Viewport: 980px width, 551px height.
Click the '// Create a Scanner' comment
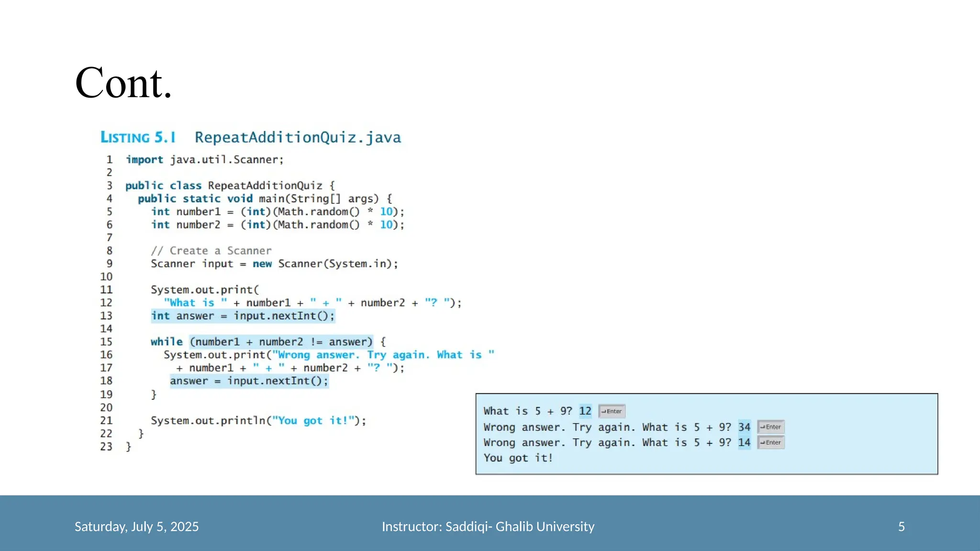pyautogui.click(x=211, y=251)
